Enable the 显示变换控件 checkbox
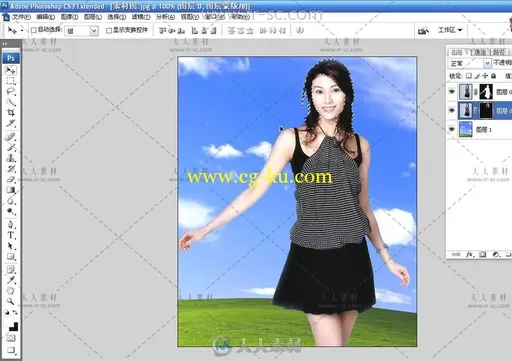Viewport: 512px width, 361px height. click(x=109, y=30)
